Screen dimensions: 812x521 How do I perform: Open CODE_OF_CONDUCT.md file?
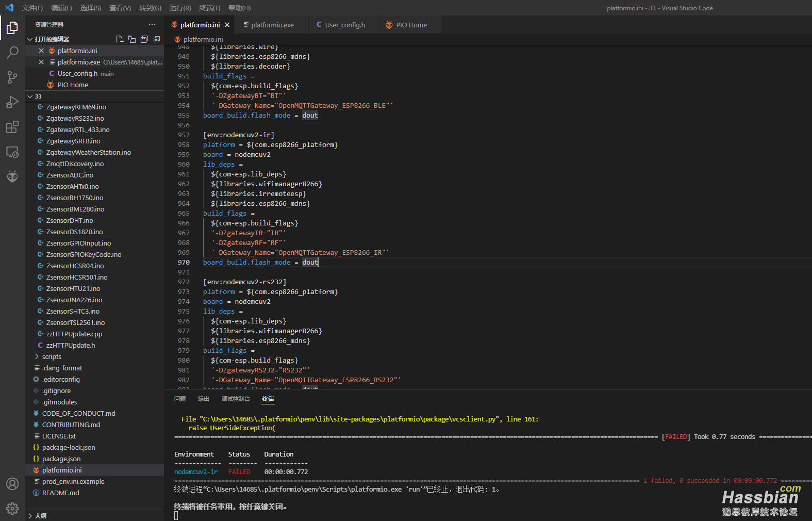[78, 413]
